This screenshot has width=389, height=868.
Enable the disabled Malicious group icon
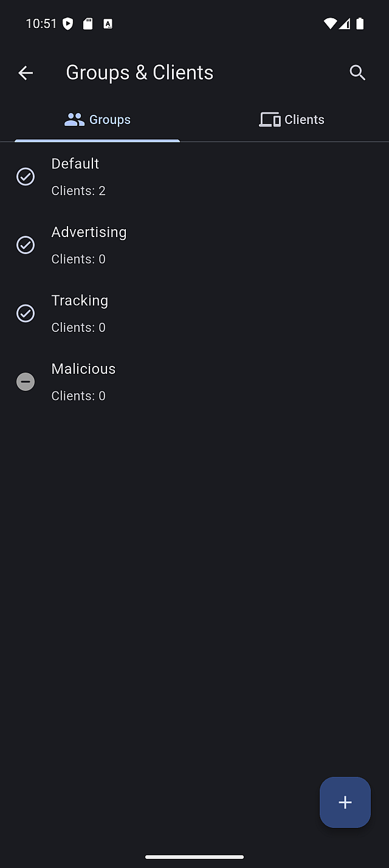(x=26, y=382)
